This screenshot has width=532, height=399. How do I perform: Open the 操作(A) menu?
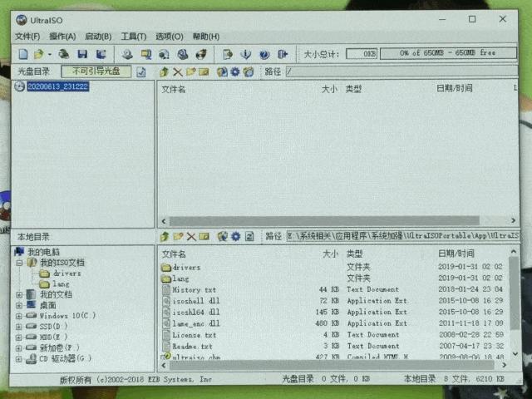[x=62, y=37]
